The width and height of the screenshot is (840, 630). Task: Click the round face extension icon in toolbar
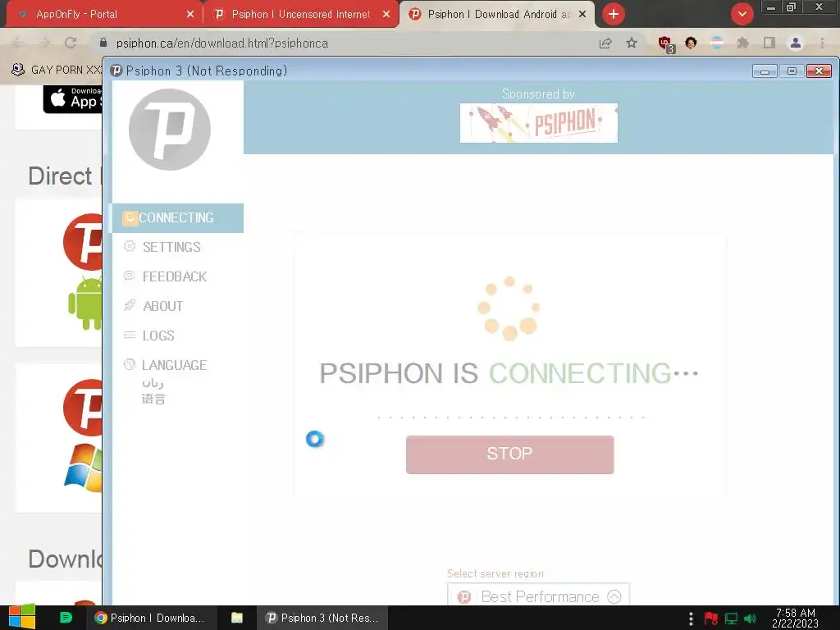[691, 43]
